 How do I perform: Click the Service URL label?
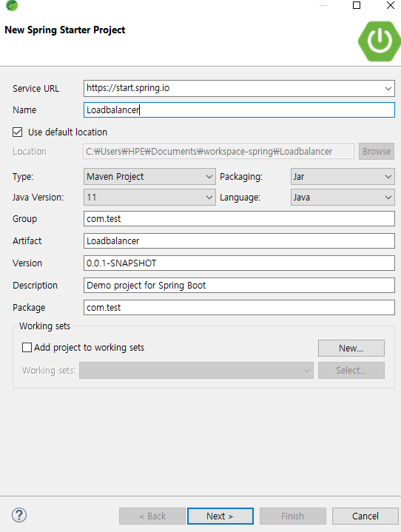click(36, 89)
